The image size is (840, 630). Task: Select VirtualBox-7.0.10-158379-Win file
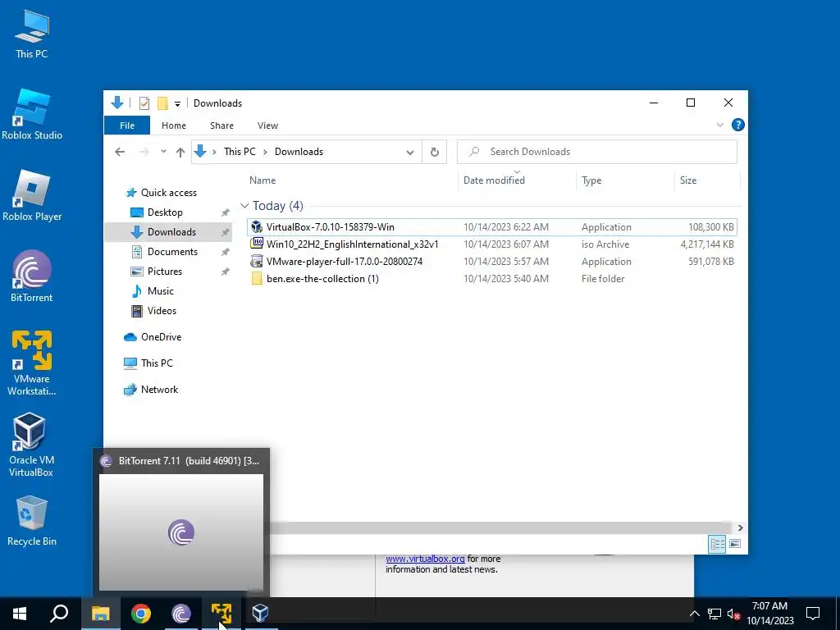(492, 227)
